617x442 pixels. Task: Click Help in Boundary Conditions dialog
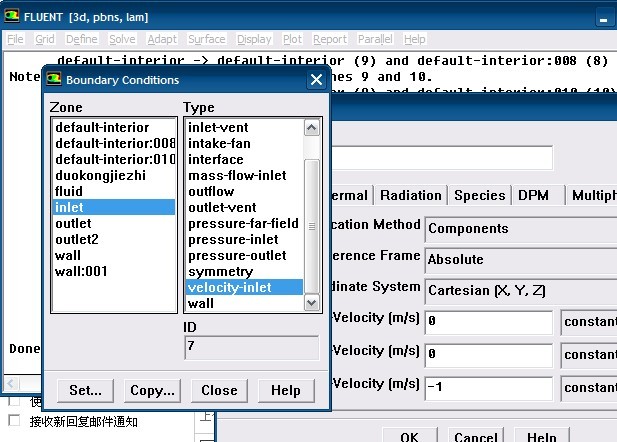285,390
